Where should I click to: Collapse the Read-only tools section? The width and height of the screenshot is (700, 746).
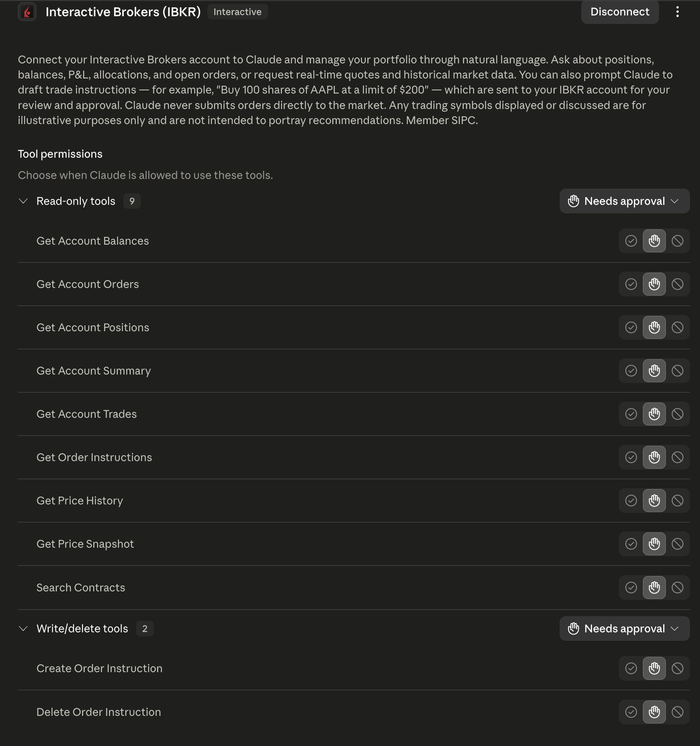tap(23, 201)
